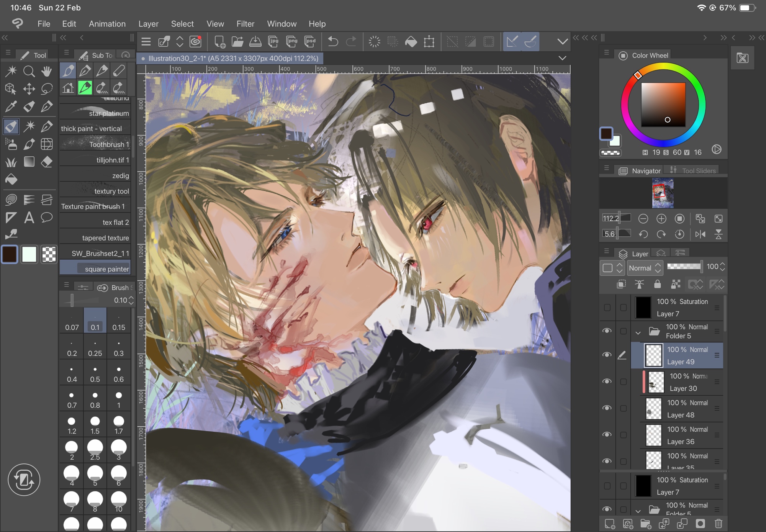The image size is (766, 532).
Task: Toggle visibility of Layer 30
Action: [607, 381]
